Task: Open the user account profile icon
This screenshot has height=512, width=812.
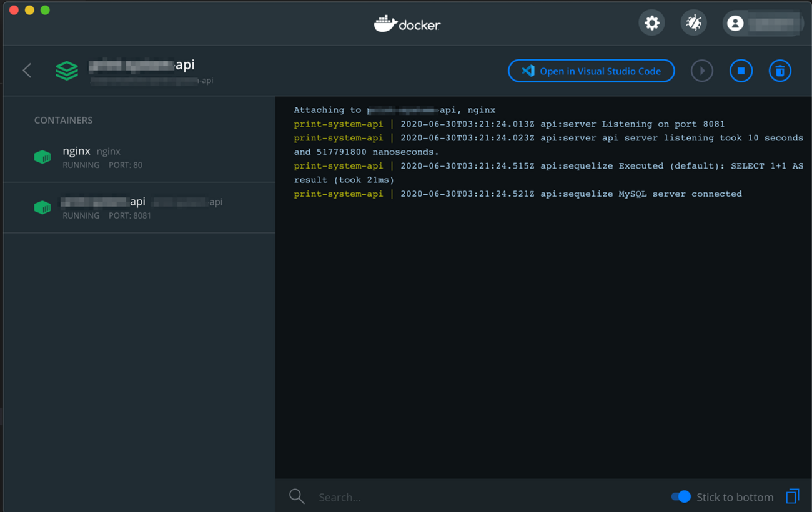Action: click(735, 24)
